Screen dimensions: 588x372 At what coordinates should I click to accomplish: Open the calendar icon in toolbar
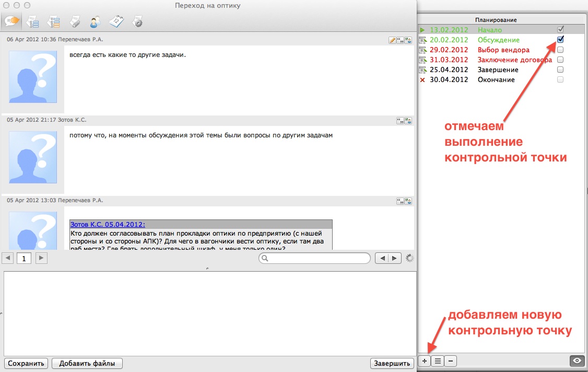coord(116,21)
